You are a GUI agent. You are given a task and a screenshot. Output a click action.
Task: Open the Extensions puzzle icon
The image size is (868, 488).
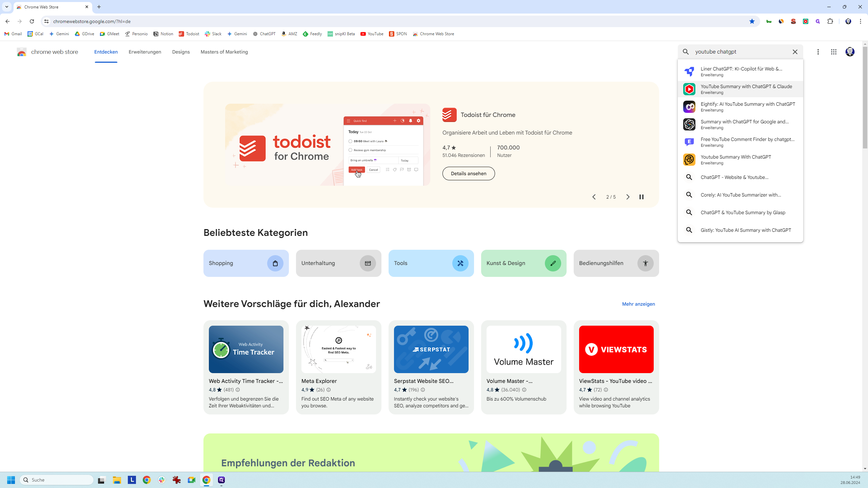[x=830, y=21]
